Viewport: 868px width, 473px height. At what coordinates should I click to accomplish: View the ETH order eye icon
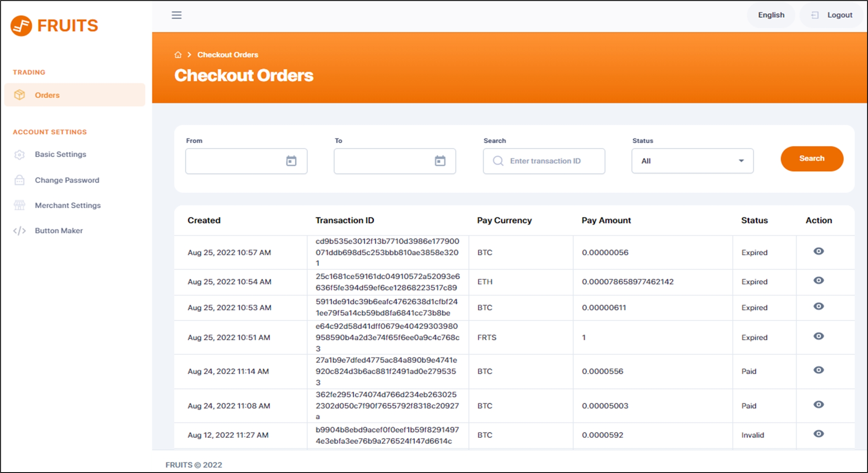(x=818, y=280)
